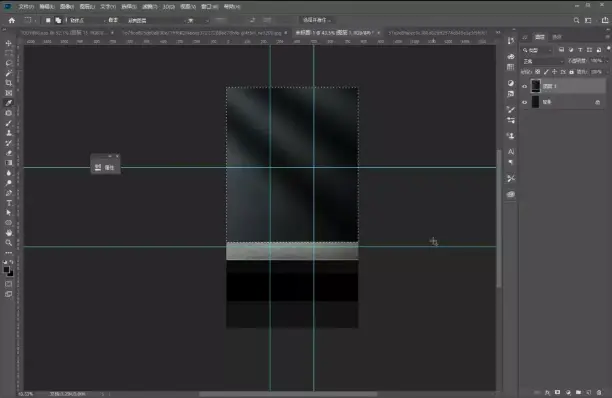Screen dimensions: 612x398
Task: Open the layer filter kind dropdown
Action: 538,50
